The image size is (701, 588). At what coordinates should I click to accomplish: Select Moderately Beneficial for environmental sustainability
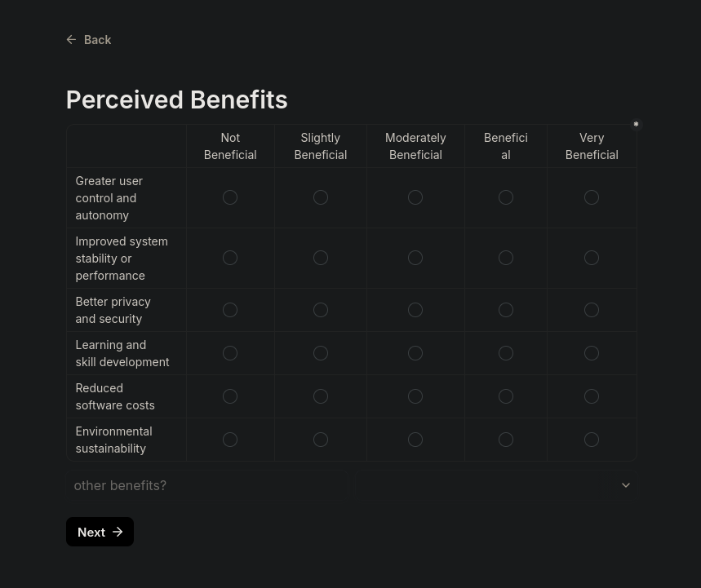coord(415,440)
